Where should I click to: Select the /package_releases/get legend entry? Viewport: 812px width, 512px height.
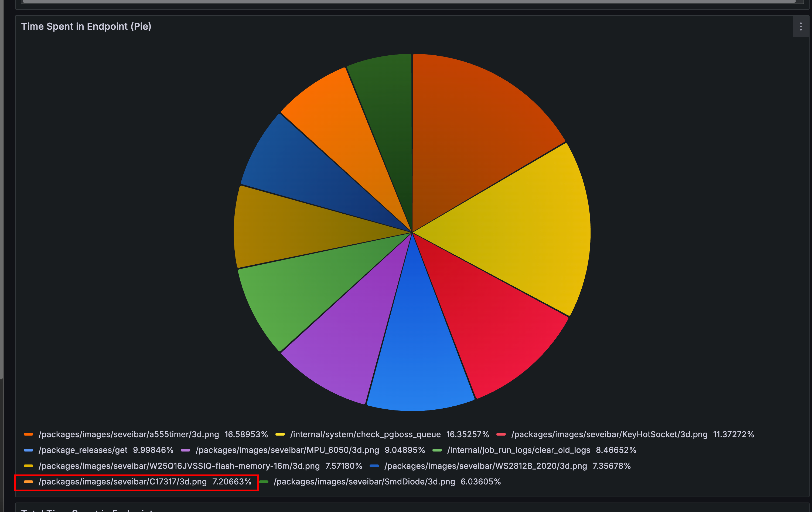click(83, 450)
